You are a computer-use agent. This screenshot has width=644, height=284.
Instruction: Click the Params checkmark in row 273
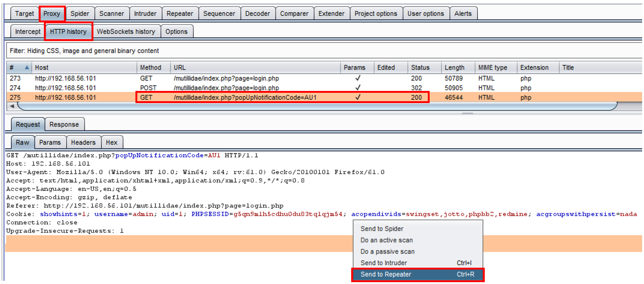click(x=358, y=78)
